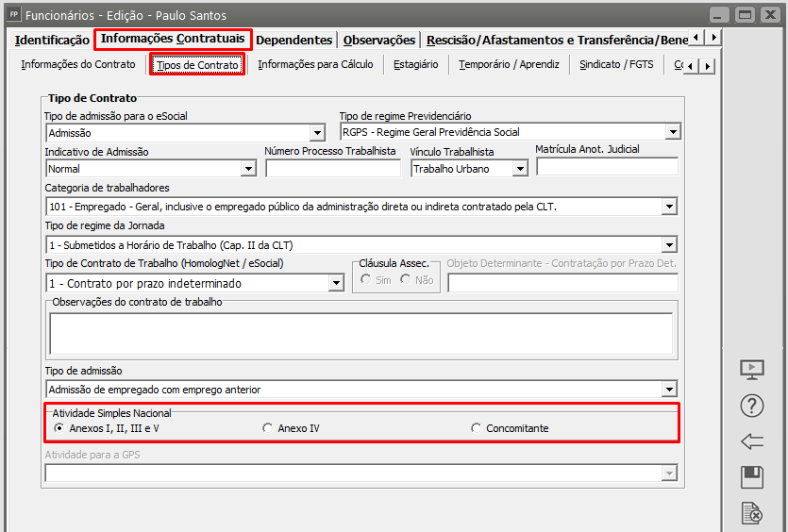Click the cancel document icon
The height and width of the screenshot is (532, 788).
point(751,513)
